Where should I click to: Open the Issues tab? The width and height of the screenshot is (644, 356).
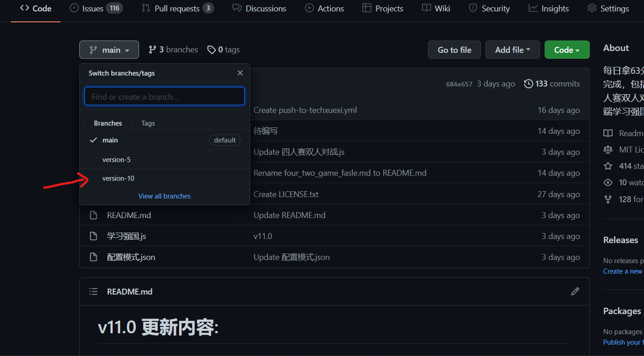click(x=96, y=8)
